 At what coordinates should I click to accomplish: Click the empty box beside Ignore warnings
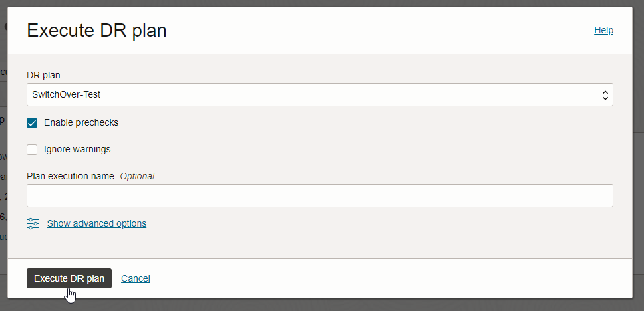(x=32, y=150)
